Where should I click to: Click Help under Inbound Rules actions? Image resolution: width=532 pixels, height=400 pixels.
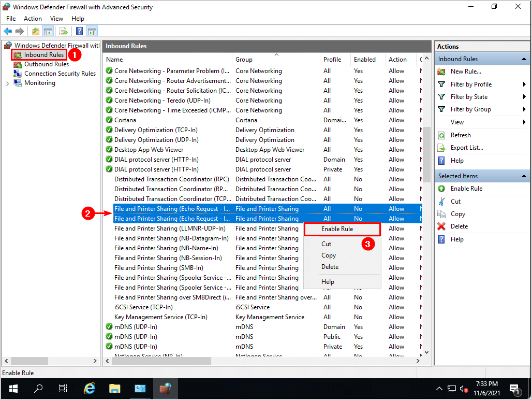[x=456, y=161]
